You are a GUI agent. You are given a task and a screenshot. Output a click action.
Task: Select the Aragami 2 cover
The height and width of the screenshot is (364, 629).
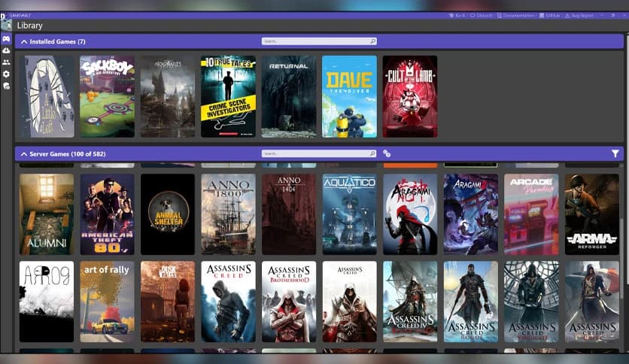tap(470, 214)
